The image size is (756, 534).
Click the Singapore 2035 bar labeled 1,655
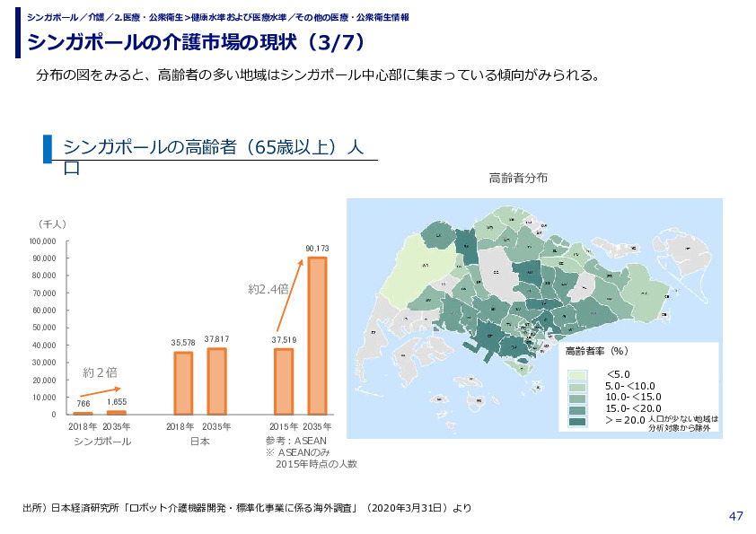coord(116,413)
